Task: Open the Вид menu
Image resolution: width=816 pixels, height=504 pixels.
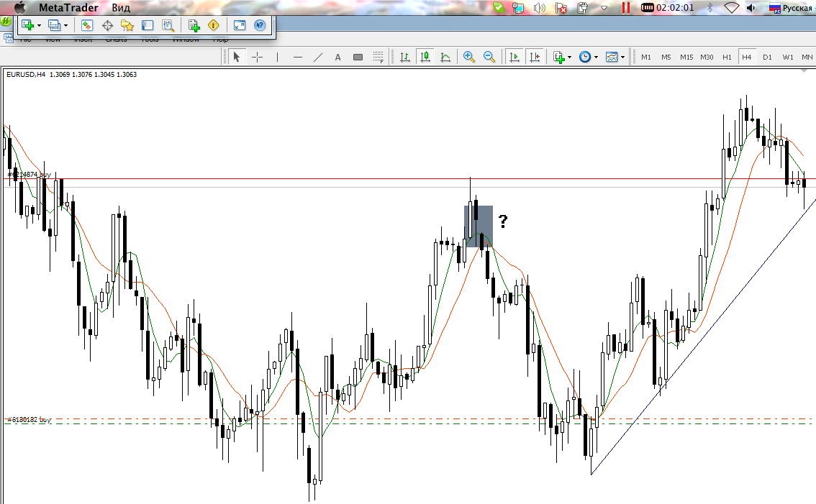Action: (x=121, y=8)
